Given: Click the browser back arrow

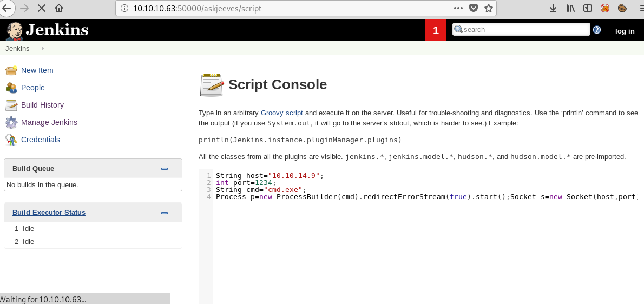Looking at the screenshot, I should pyautogui.click(x=6, y=8).
